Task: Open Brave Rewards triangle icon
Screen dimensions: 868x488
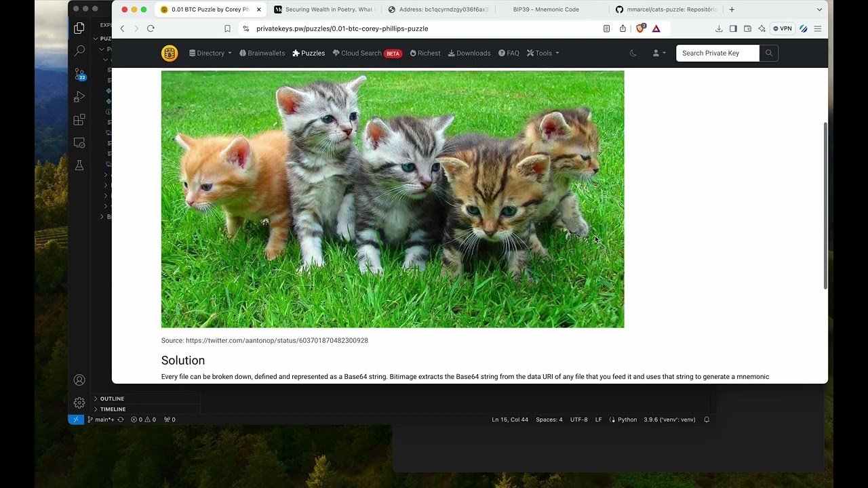Action: 656,28
